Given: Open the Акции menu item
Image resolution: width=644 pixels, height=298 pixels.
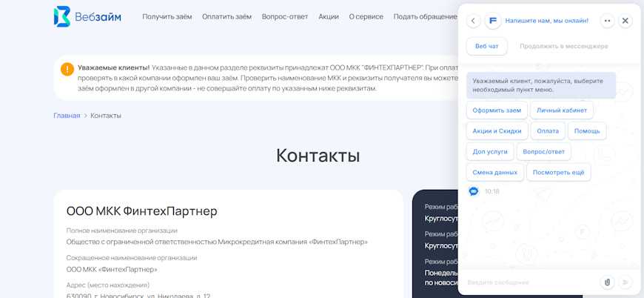Looking at the screenshot, I should tap(329, 17).
